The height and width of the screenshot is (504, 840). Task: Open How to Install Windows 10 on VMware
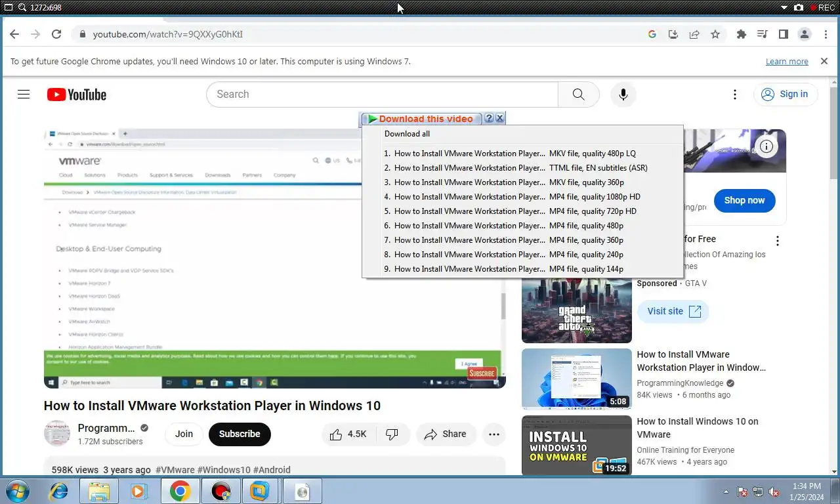(698, 428)
